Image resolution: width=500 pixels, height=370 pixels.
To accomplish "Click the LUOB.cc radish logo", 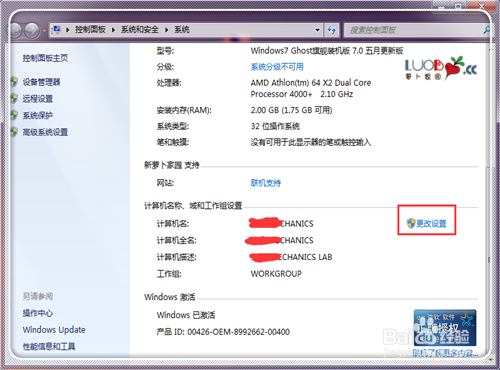I will (x=441, y=68).
